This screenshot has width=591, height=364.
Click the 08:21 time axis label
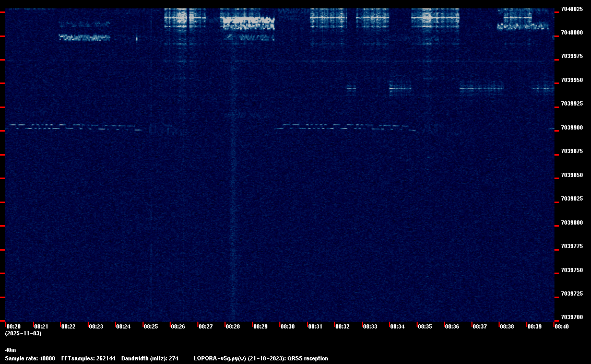coord(41,326)
